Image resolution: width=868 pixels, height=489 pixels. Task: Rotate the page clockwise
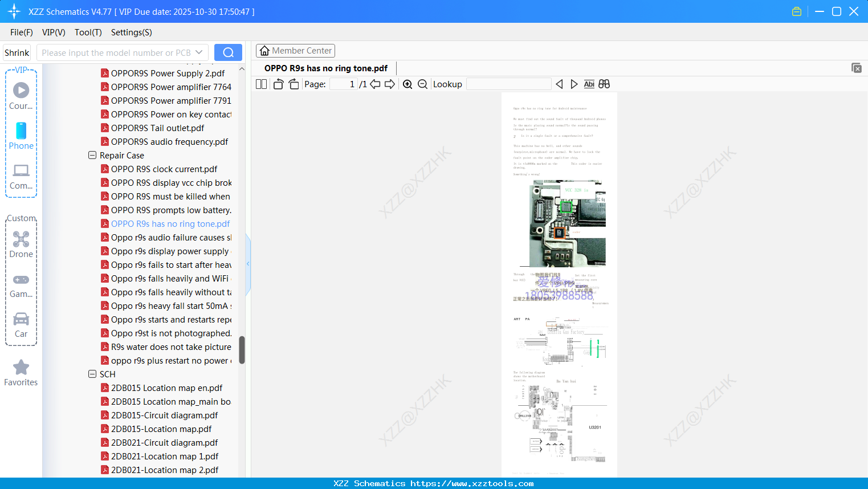pyautogui.click(x=294, y=84)
